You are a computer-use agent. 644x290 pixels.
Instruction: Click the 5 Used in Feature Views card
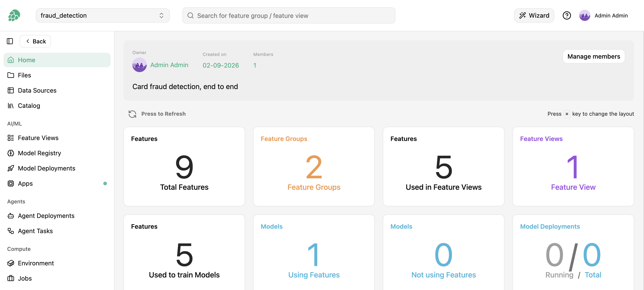(x=443, y=166)
